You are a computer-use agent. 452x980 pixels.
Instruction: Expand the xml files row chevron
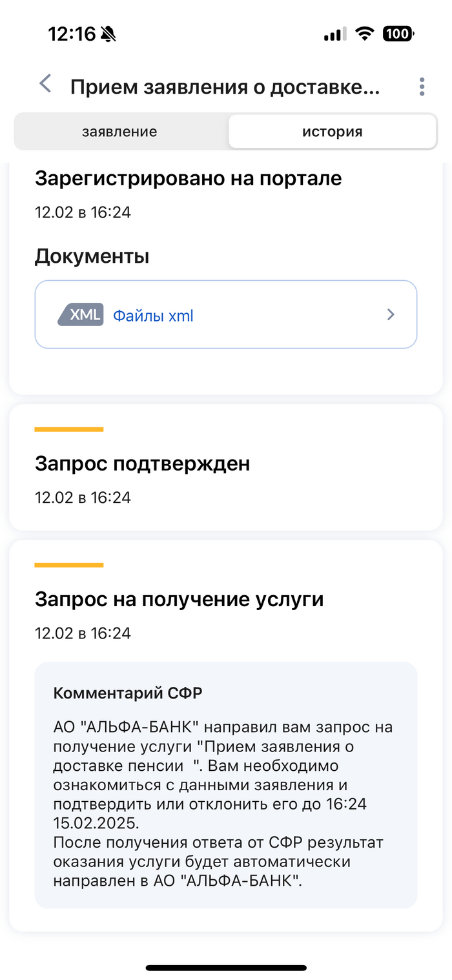[x=391, y=314]
